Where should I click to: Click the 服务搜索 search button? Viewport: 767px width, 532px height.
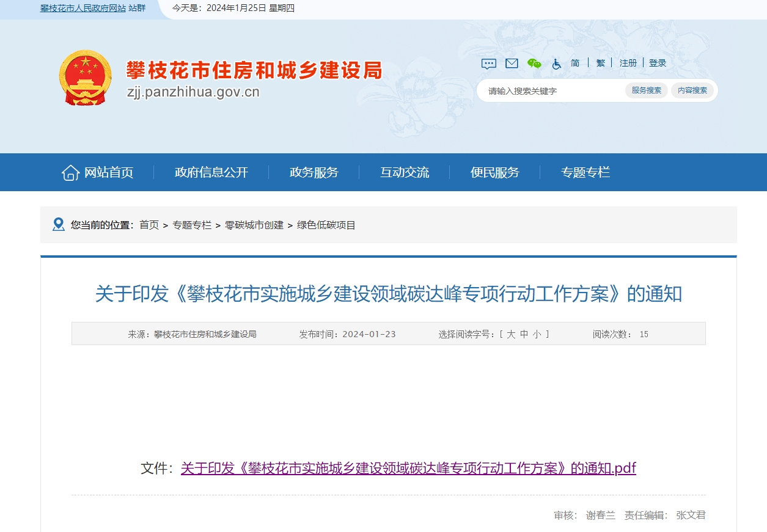tap(646, 90)
